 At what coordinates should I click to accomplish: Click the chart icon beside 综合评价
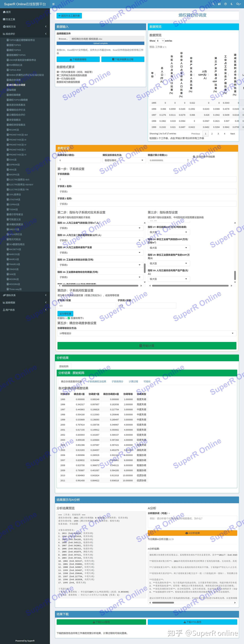[x=4, y=34]
